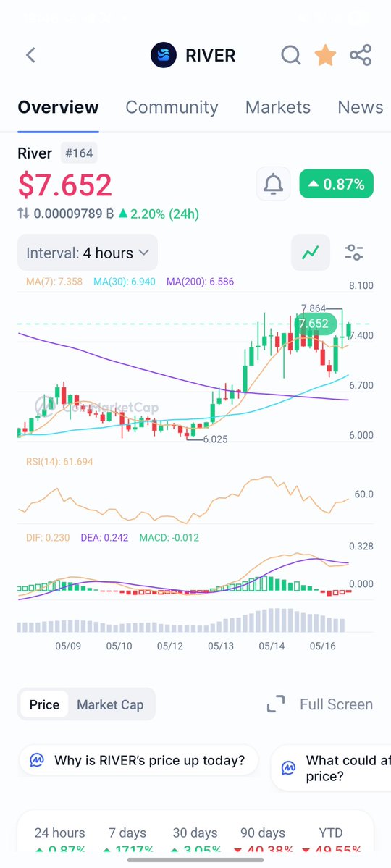This screenshot has width=391, height=868.
Task: Tap the YTD performance column
Action: click(x=331, y=839)
